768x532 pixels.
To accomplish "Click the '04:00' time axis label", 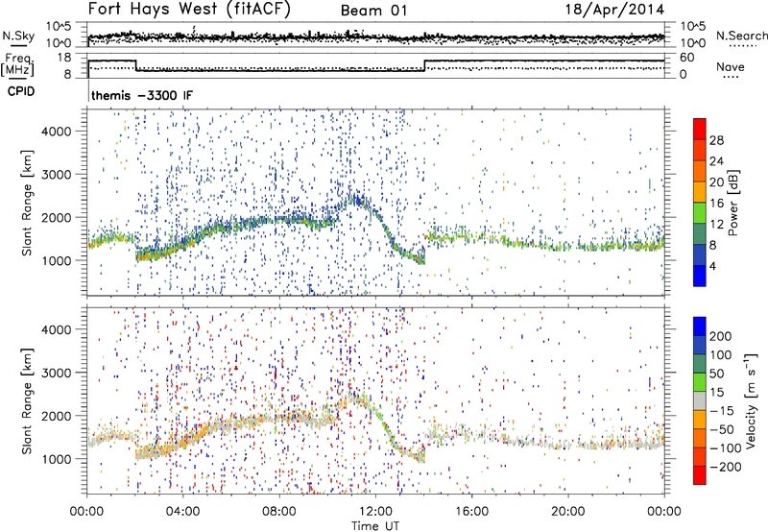I will (182, 512).
